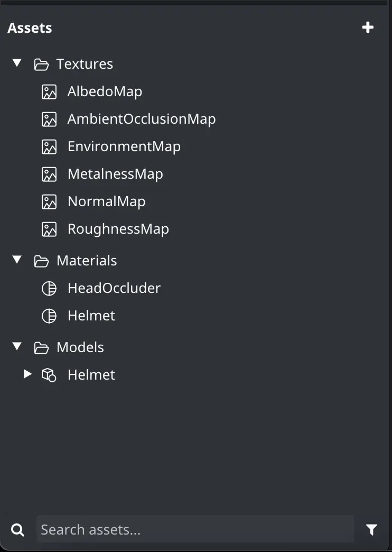
Task: Collapse the Models folder arrow
Action: click(x=17, y=346)
